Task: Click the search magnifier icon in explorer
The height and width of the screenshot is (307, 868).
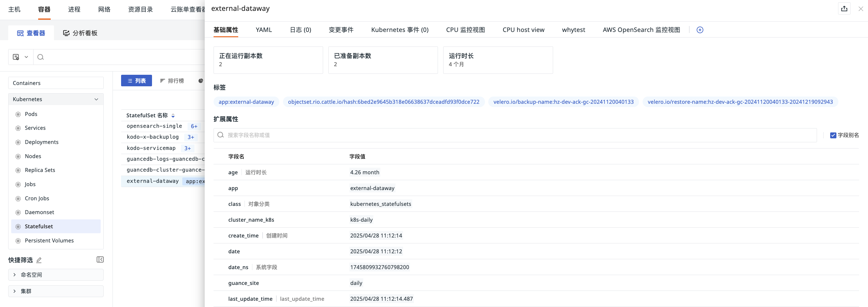Action: pos(40,57)
